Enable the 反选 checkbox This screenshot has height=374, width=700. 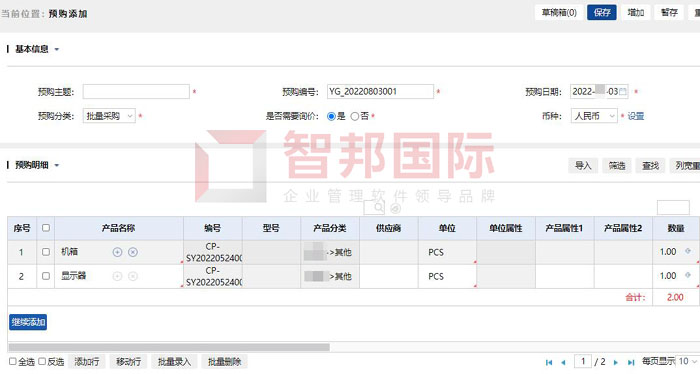click(42, 361)
